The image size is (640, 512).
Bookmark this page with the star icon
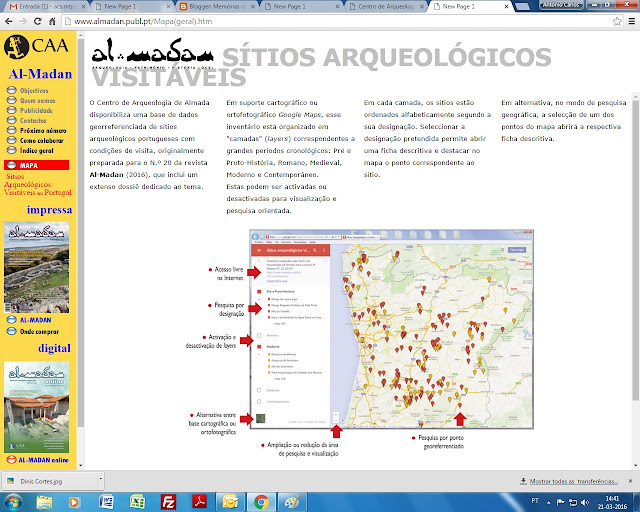point(617,21)
